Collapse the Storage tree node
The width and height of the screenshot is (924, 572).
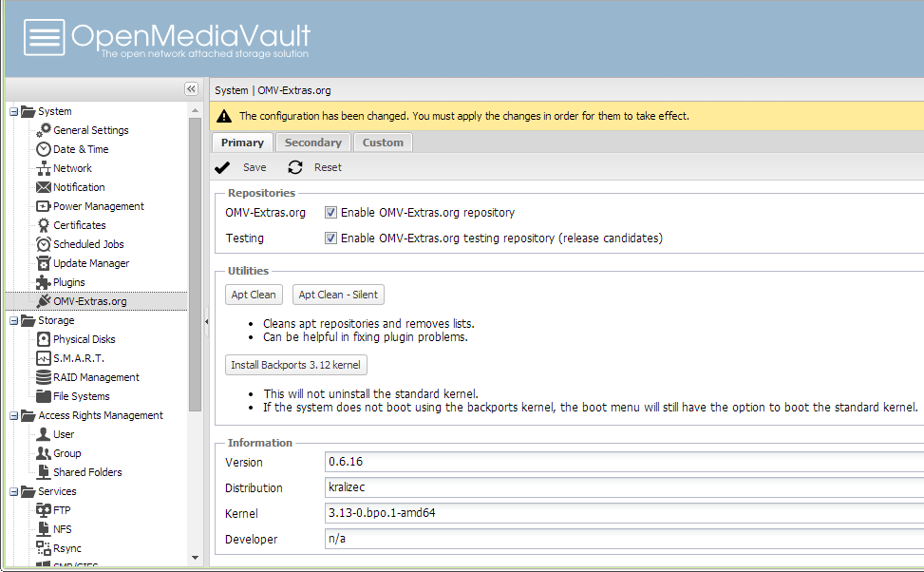click(x=13, y=320)
